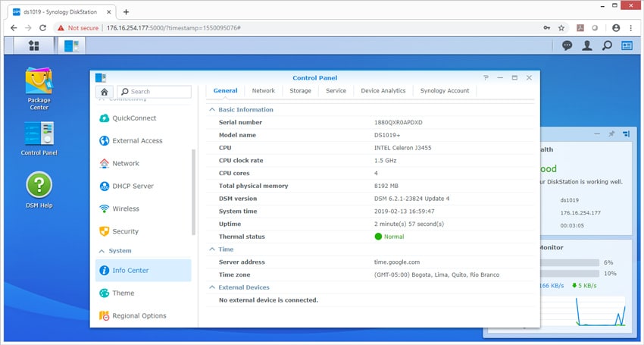644x345 pixels.
Task: Click the network traffic graph
Action: pos(583,312)
